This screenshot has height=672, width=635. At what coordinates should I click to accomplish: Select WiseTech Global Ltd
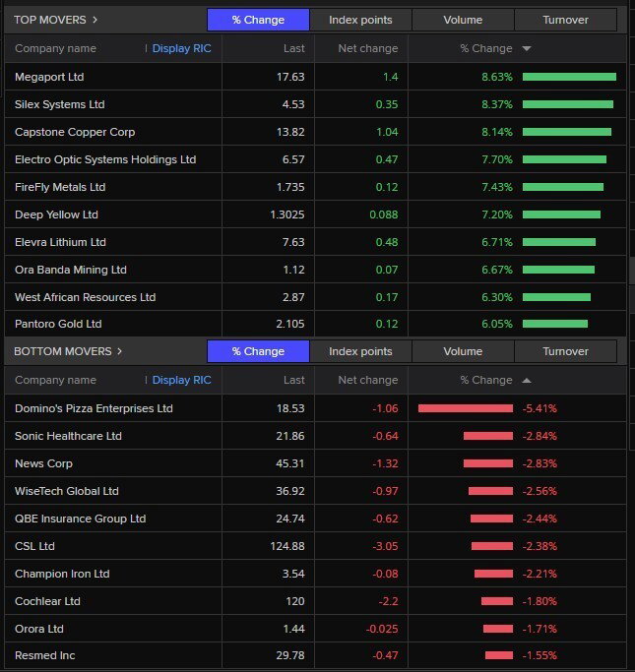point(67,491)
